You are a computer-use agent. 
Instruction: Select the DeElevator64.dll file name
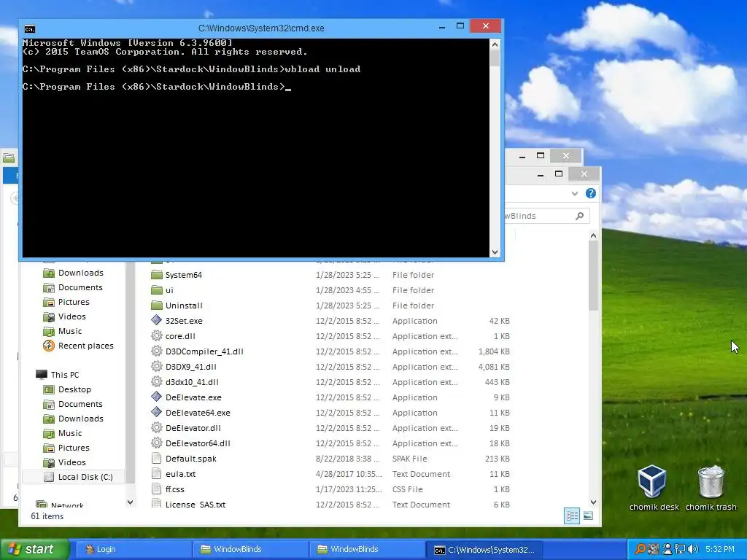pyautogui.click(x=198, y=443)
